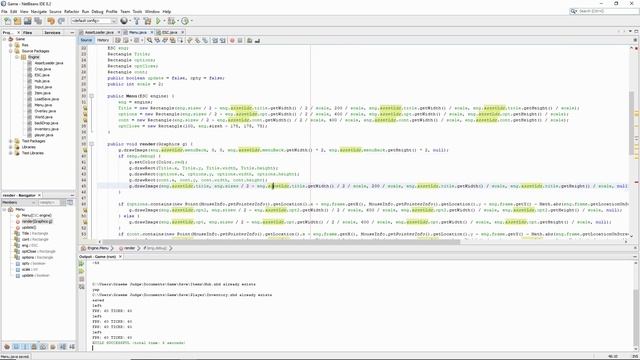Toggle Sort by Source button in Navigator
The width and height of the screenshot is (640, 360).
(72, 347)
